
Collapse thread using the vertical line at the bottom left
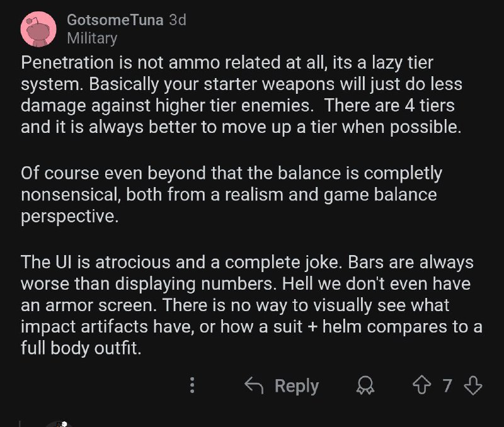pos(20,423)
